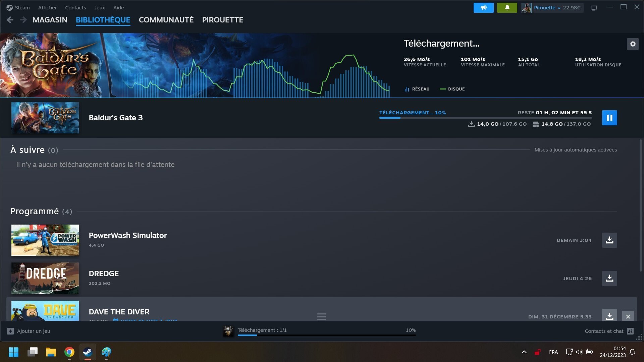Open the Steam menu

[22, 7]
